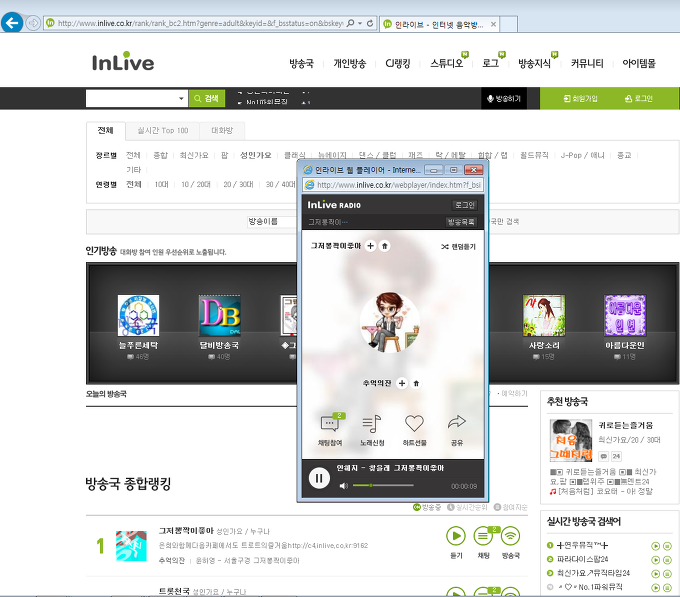Filter age group 10 / 20대

(x=196, y=185)
